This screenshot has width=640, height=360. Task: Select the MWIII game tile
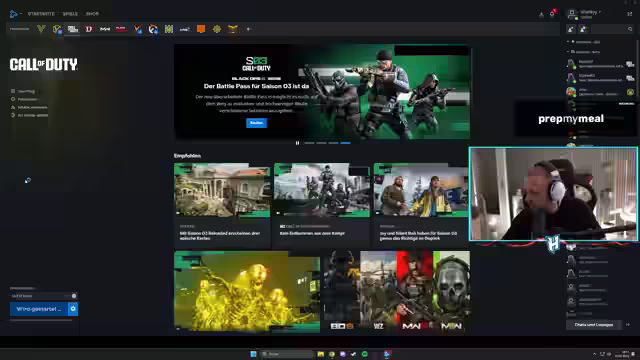tap(414, 291)
